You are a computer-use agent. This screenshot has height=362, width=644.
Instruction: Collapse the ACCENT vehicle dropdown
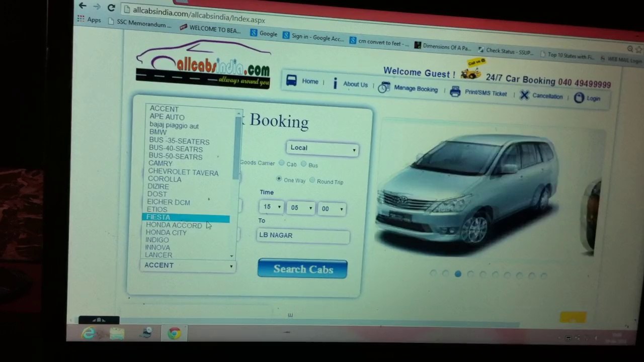coord(188,265)
